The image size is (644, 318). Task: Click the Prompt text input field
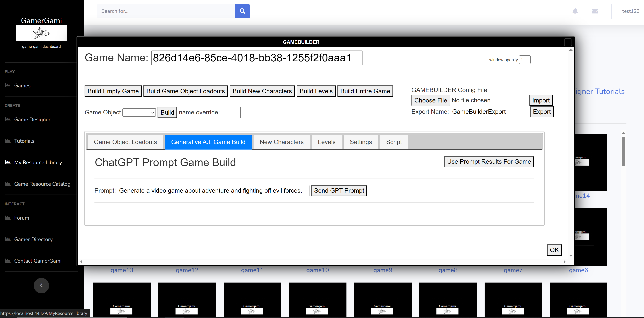point(213,190)
